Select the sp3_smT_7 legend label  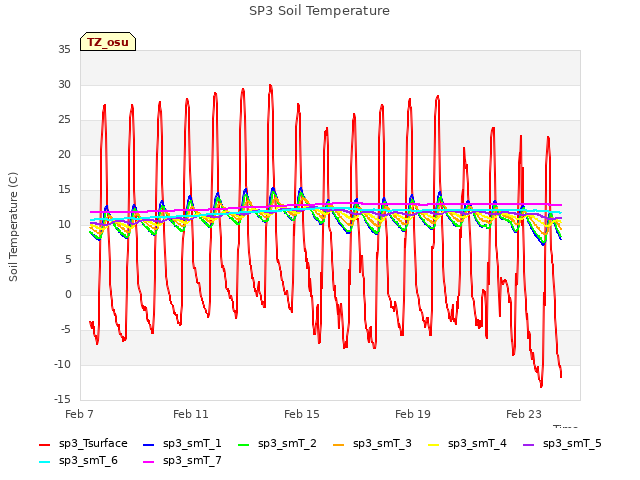[x=192, y=461]
